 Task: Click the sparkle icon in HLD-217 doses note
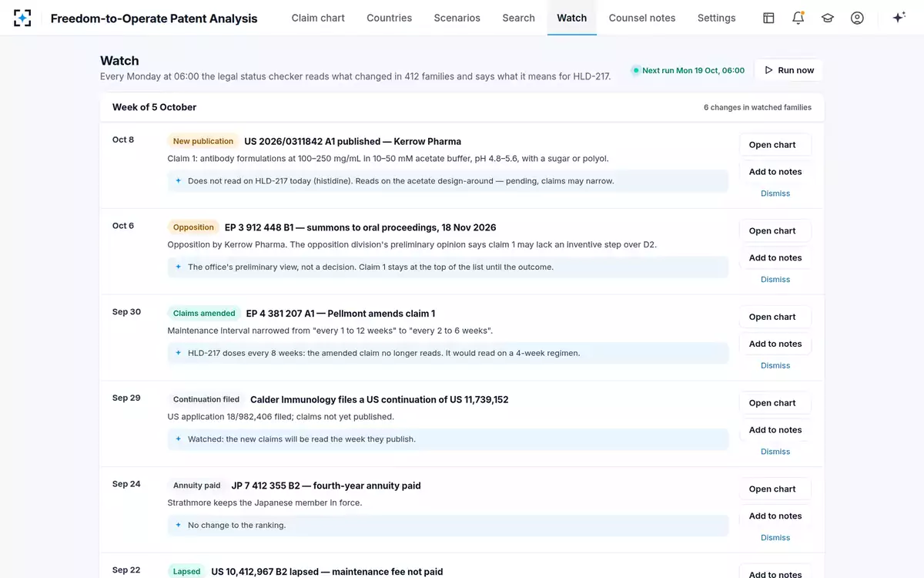tap(179, 353)
